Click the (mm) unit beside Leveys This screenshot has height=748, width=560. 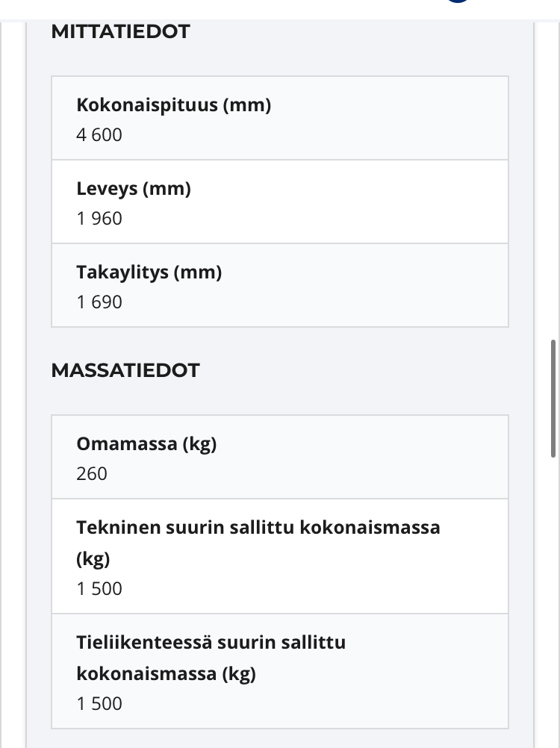tap(167, 189)
